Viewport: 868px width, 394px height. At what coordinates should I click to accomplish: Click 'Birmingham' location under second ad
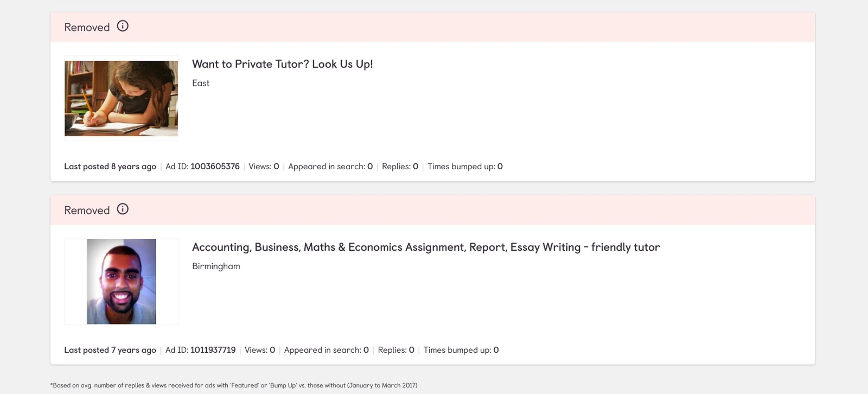pos(216,266)
